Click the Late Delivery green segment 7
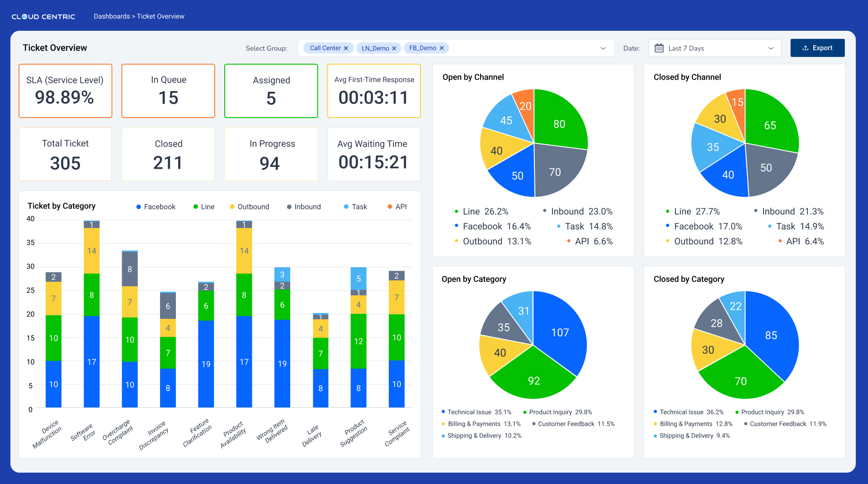 [321, 353]
